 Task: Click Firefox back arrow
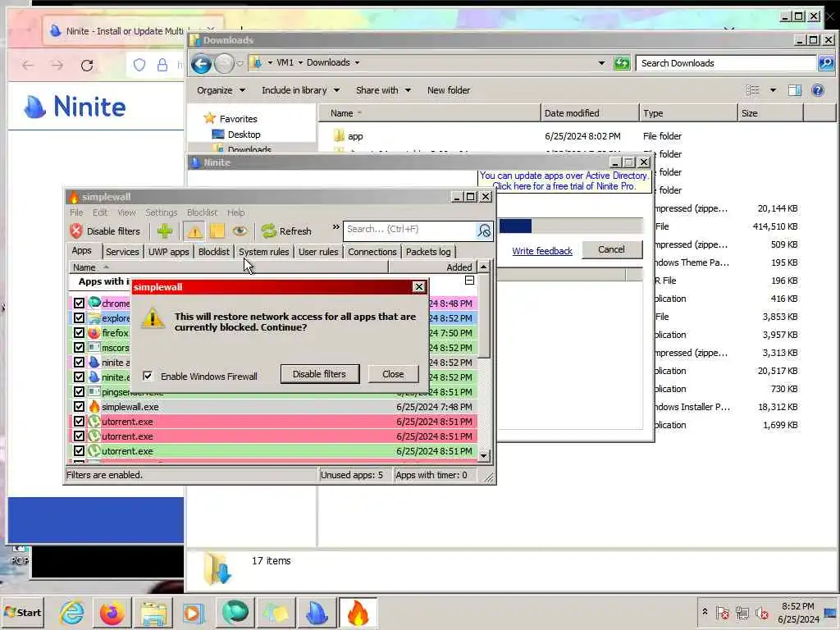tap(28, 66)
